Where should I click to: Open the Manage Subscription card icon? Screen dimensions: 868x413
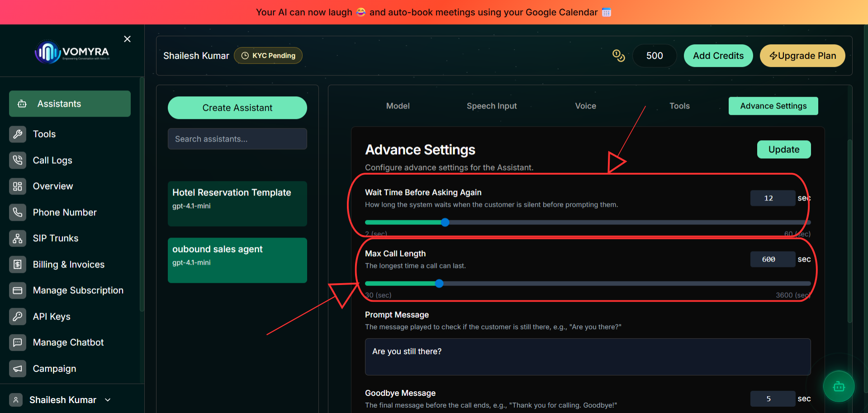tap(18, 290)
